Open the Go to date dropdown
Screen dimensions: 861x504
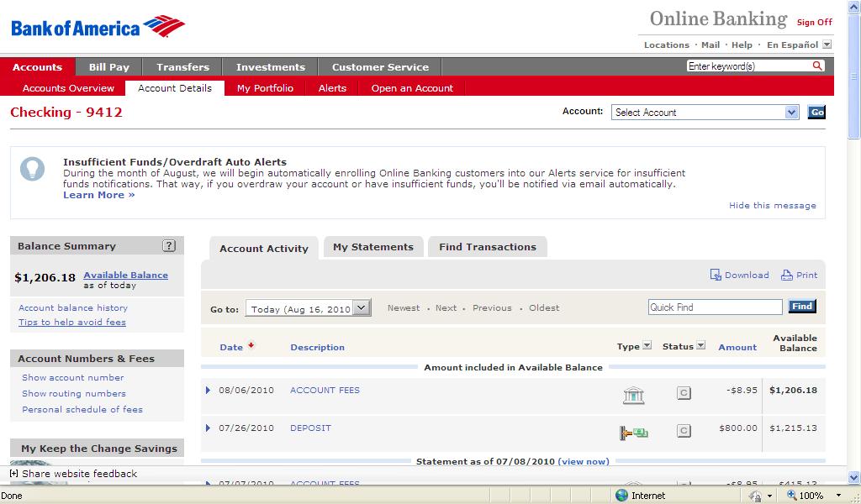308,308
